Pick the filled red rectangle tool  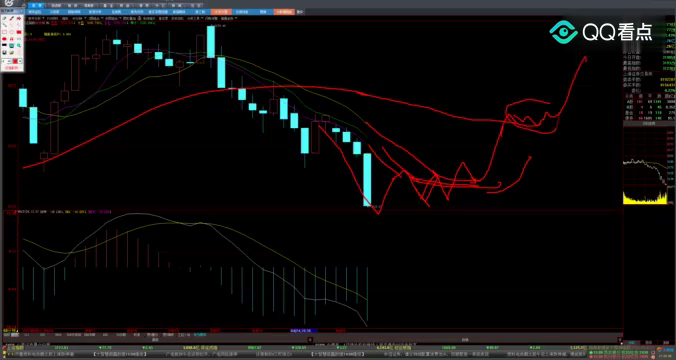coord(19,32)
